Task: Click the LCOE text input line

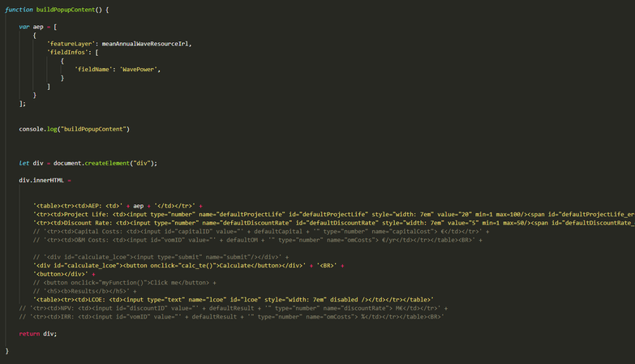Action: pos(235,300)
